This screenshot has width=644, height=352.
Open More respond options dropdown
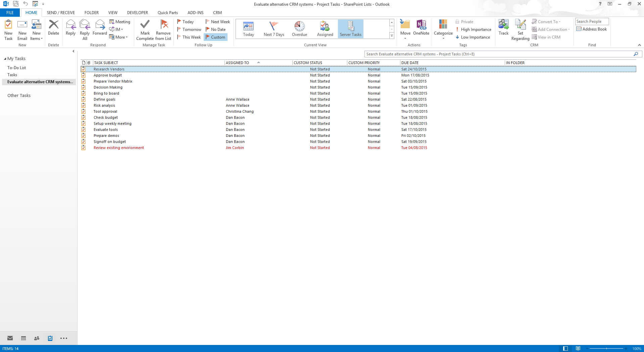(118, 37)
